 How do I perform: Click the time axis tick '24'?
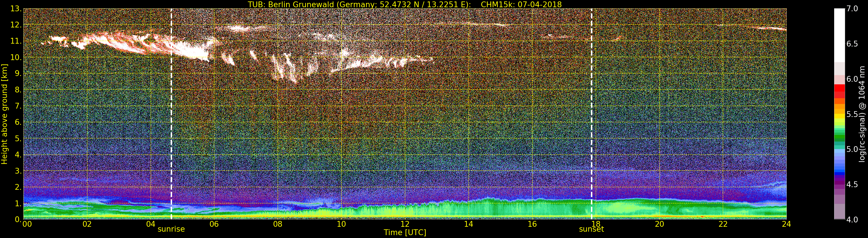click(786, 224)
